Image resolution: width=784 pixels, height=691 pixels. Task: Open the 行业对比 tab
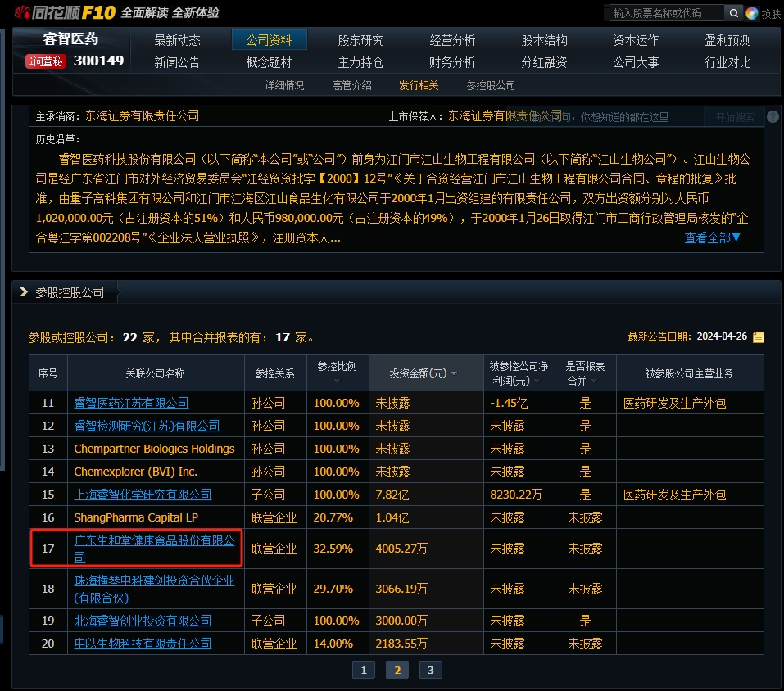(x=727, y=62)
